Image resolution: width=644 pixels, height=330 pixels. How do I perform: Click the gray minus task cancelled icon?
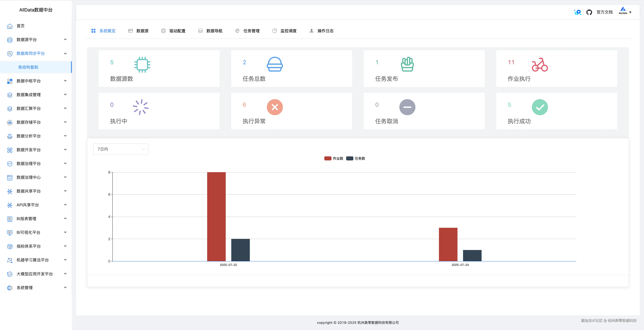[407, 107]
